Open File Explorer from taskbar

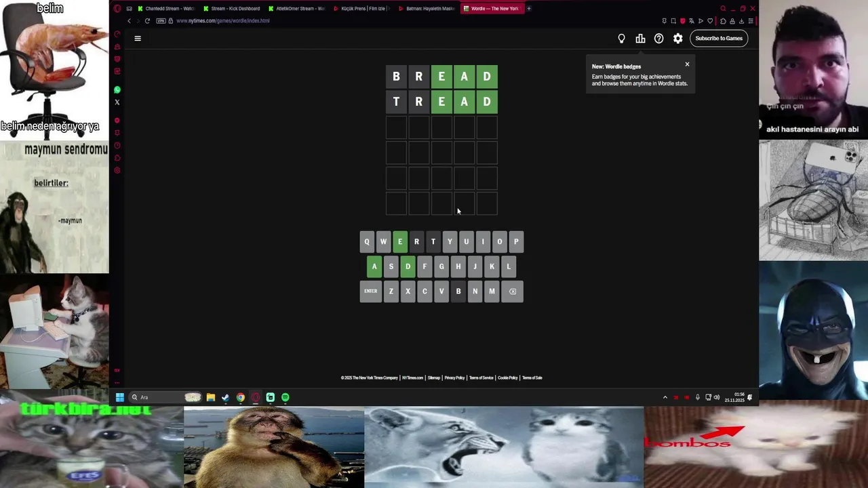(x=211, y=397)
